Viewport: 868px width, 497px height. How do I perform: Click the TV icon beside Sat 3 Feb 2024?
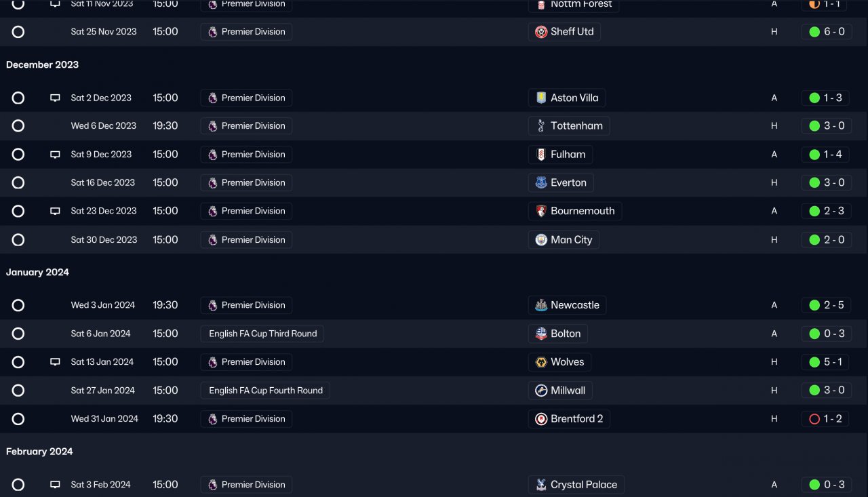point(55,485)
